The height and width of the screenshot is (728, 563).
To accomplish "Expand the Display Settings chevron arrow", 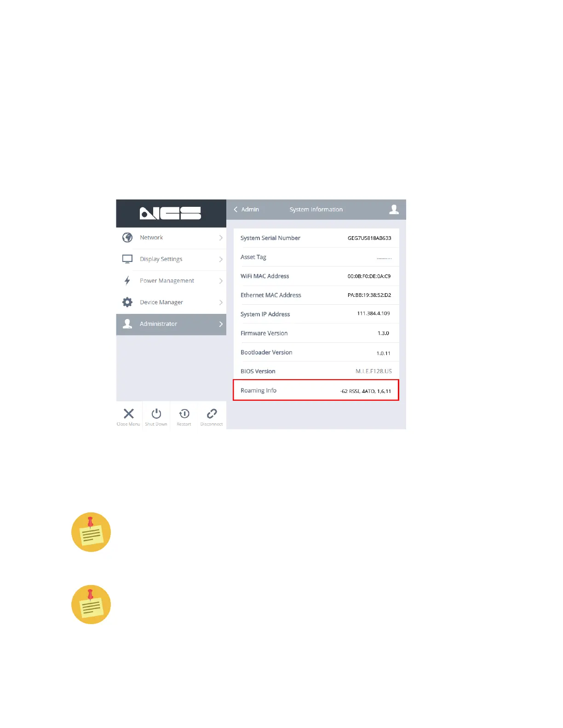I will [221, 259].
